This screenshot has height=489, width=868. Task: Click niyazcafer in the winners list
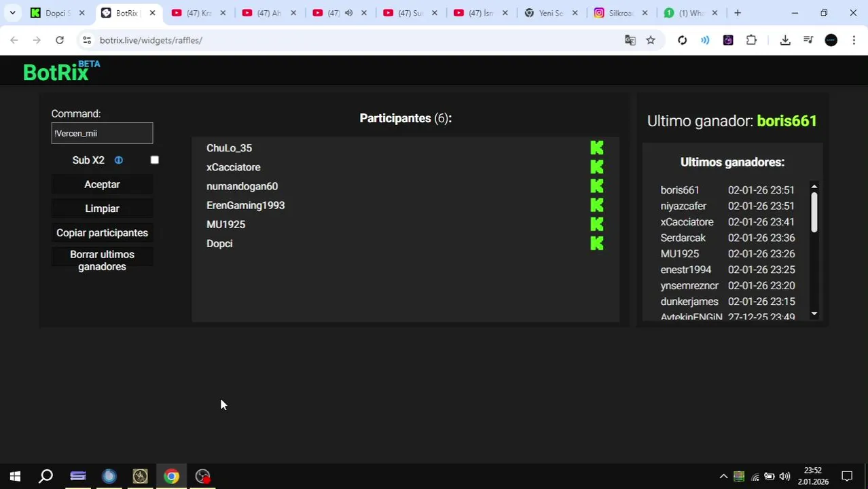click(683, 206)
